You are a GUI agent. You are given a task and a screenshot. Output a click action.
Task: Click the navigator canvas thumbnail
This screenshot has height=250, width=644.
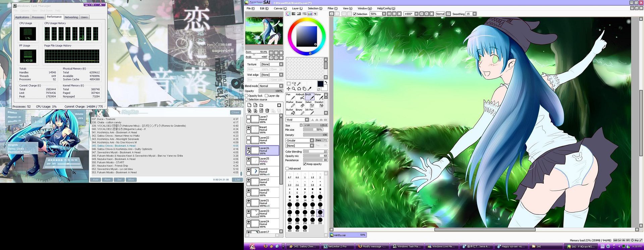pyautogui.click(x=264, y=31)
